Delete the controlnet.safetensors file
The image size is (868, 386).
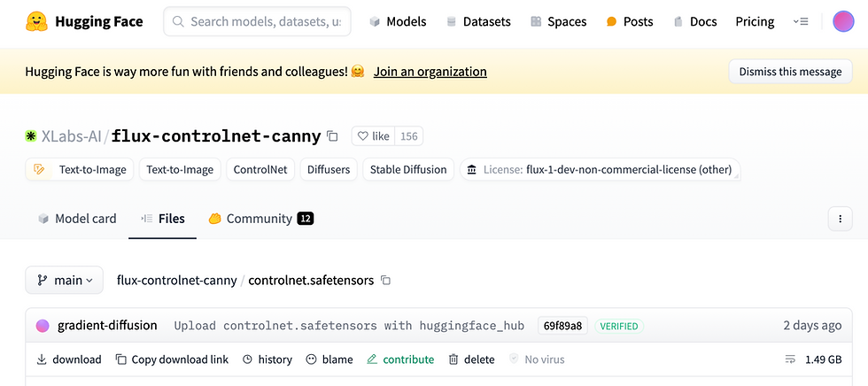(471, 359)
